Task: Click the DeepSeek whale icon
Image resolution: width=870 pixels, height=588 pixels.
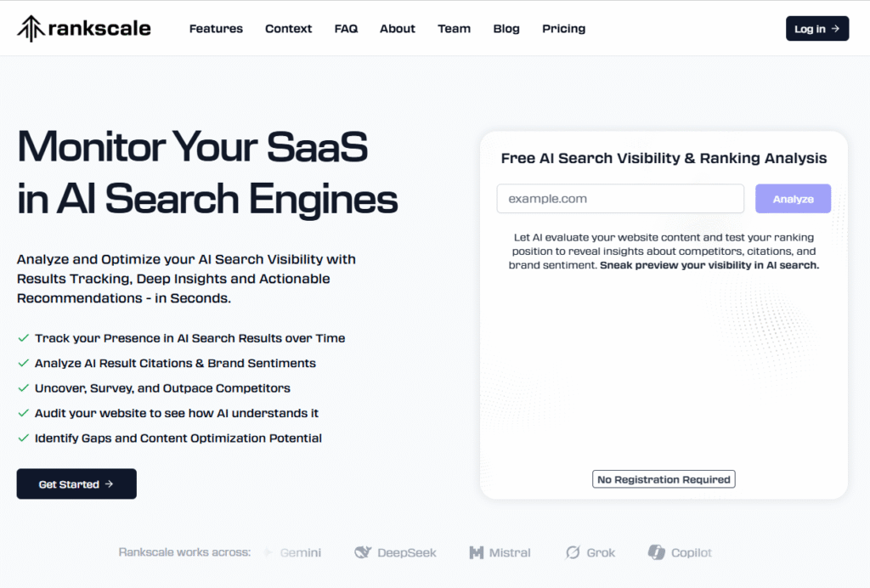Action: (x=363, y=552)
